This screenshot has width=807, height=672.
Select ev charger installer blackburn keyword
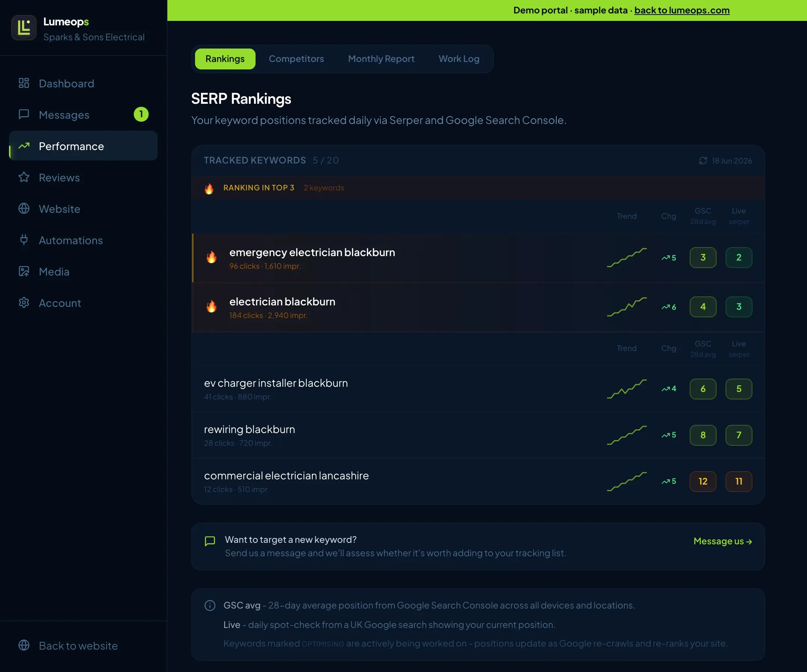[x=276, y=383]
